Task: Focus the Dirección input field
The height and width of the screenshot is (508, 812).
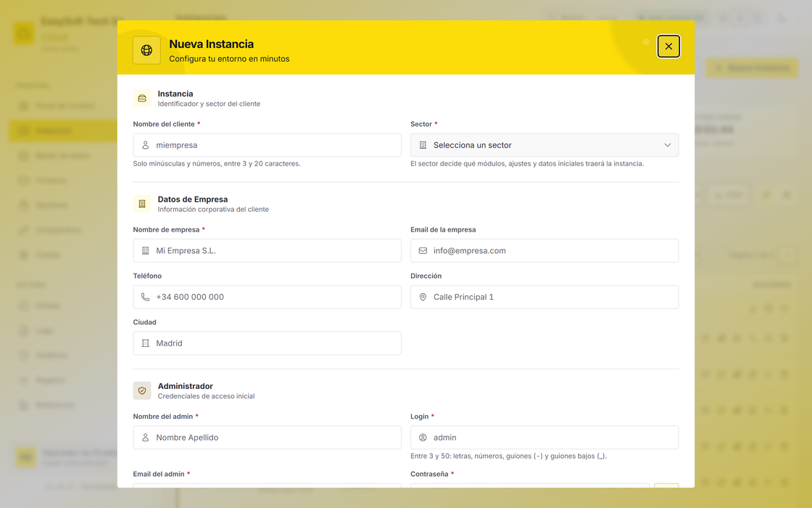Action: [544, 297]
